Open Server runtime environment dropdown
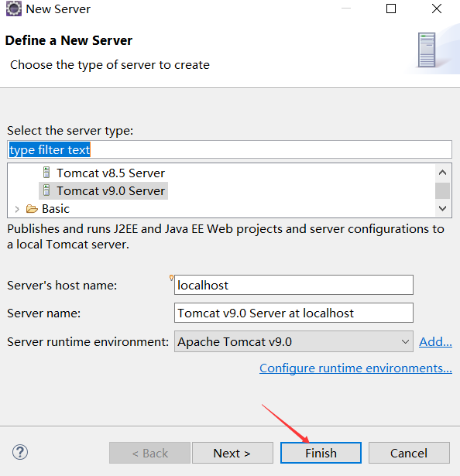 [294, 341]
